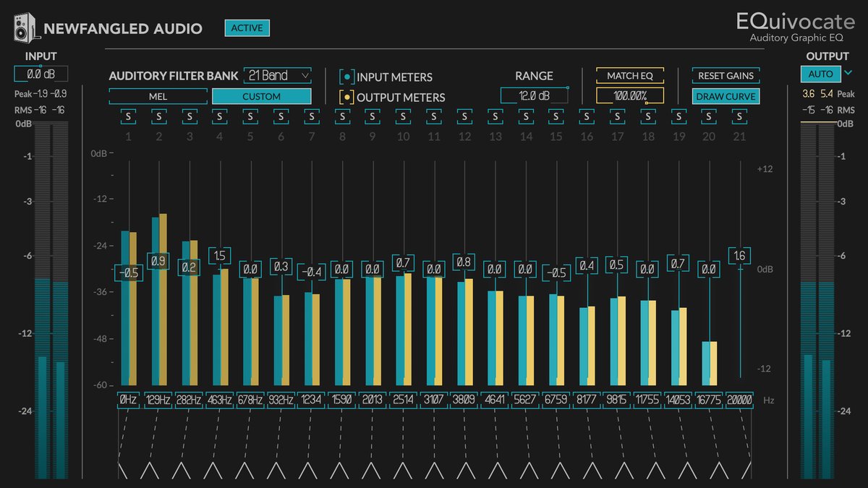
Task: Click the Newfangled Audio speaker logo
Action: (x=26, y=27)
